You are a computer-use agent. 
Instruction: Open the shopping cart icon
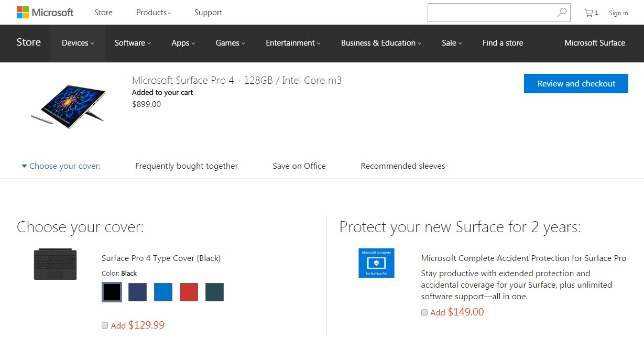point(590,13)
